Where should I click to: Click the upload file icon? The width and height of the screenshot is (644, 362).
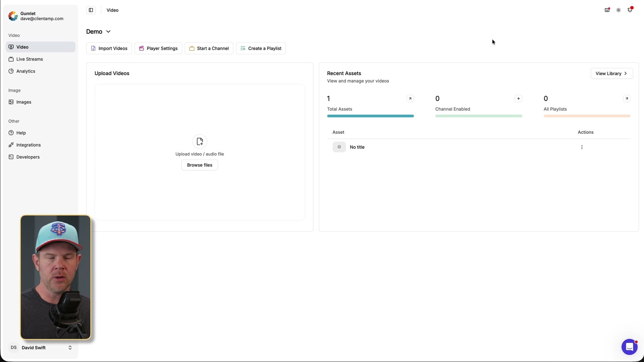[x=200, y=141]
